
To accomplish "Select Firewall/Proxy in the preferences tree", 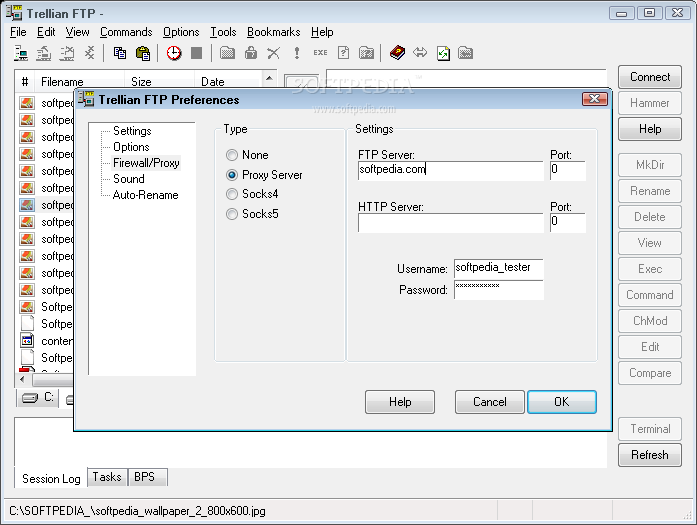I will [146, 163].
